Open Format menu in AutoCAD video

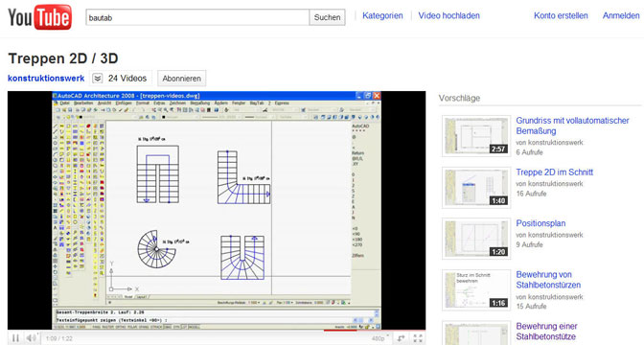coord(143,103)
